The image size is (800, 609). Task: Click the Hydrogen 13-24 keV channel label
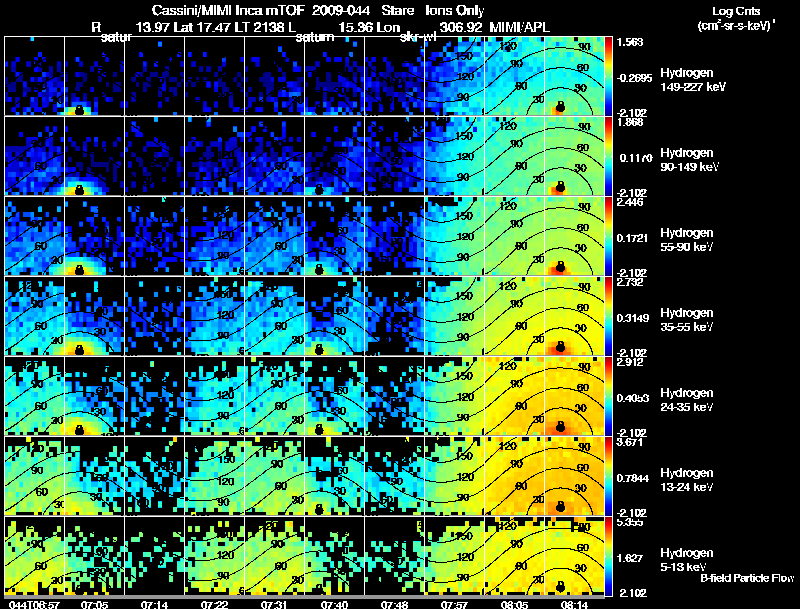pyautogui.click(x=687, y=480)
